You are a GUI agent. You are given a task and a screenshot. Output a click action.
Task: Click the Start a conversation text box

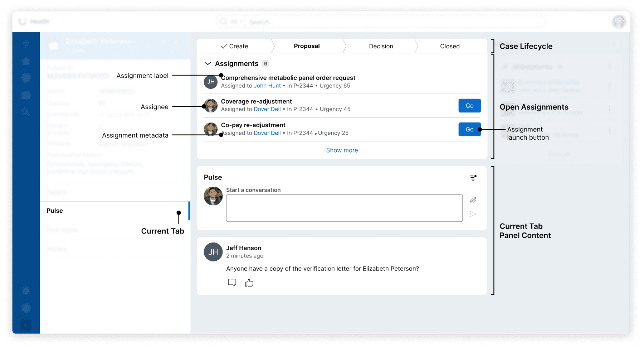click(x=344, y=208)
